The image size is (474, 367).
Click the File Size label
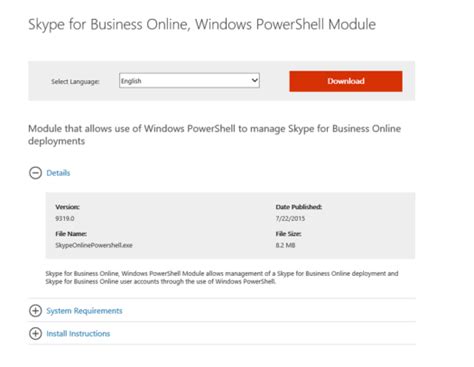[289, 234]
